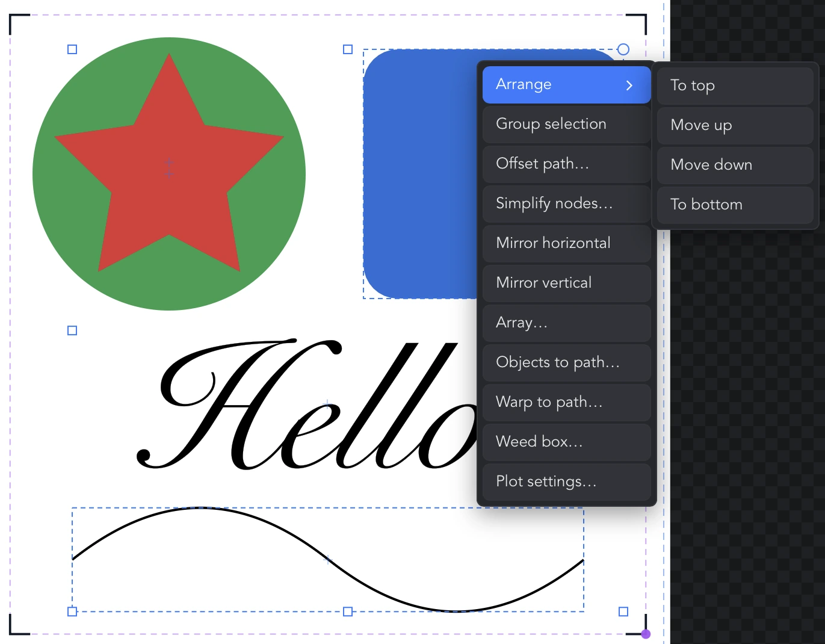The image size is (825, 644).
Task: Select the black wavy curve path
Action: tap(328, 560)
